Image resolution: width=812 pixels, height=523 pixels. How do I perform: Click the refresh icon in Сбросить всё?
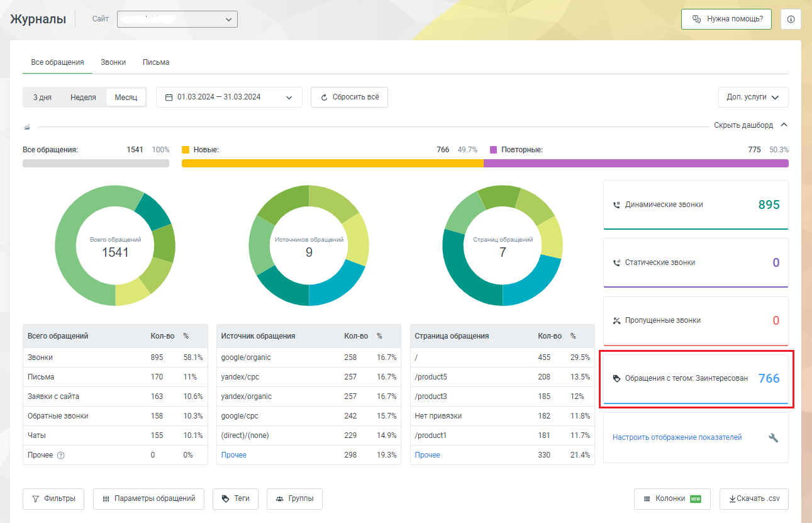[x=325, y=98]
